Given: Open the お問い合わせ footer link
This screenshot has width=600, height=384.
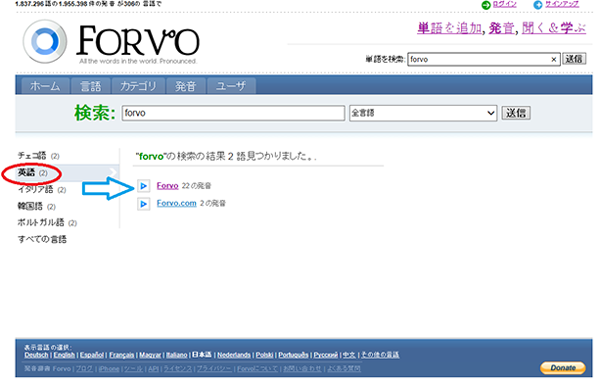Looking at the screenshot, I should [x=302, y=369].
